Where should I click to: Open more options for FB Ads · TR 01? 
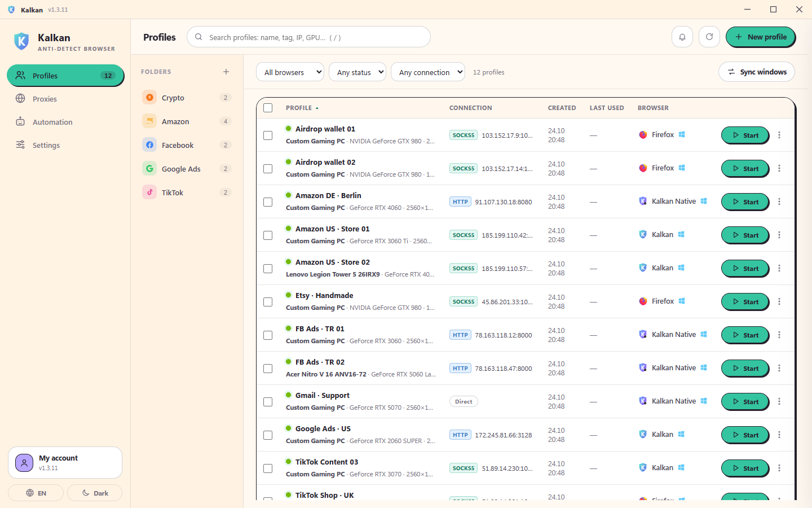tap(779, 335)
